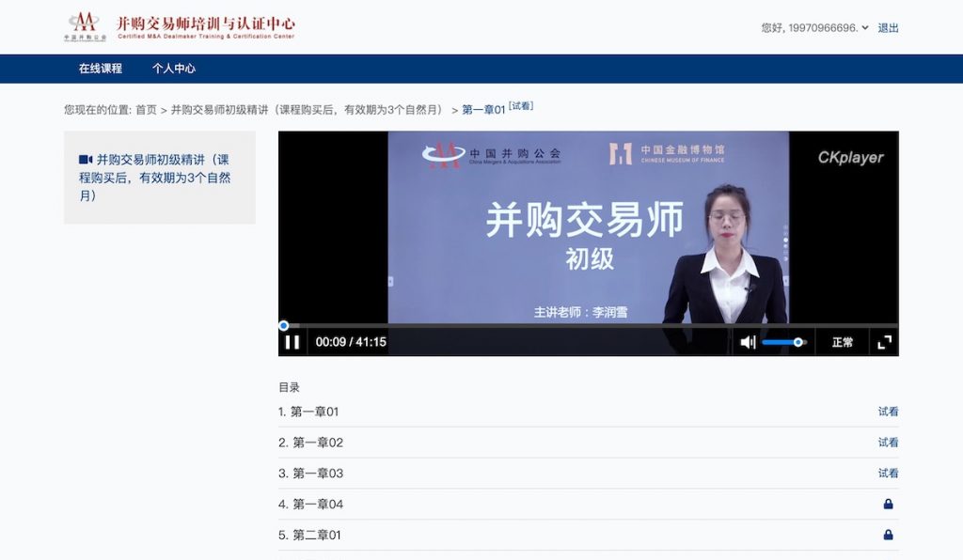The width and height of the screenshot is (963, 560).
Task: Click 试看 link for 第一章01
Action: coord(888,412)
